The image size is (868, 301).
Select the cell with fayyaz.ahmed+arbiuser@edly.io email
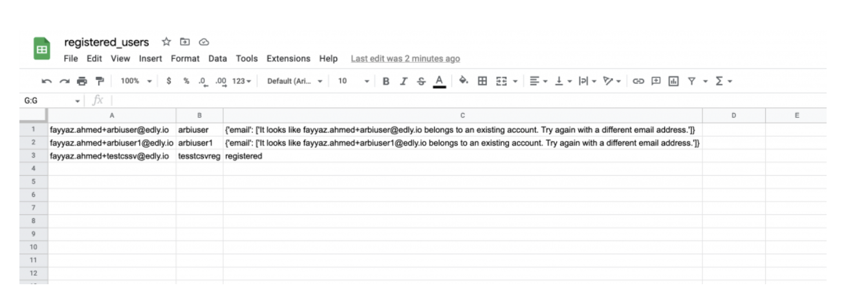(112, 129)
